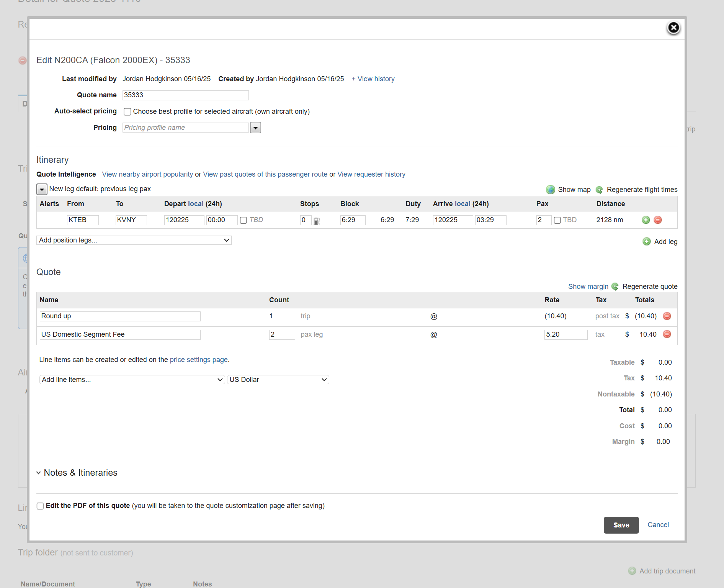The width and height of the screenshot is (724, 588).
Task: Click the Show map globe icon
Action: [551, 190]
